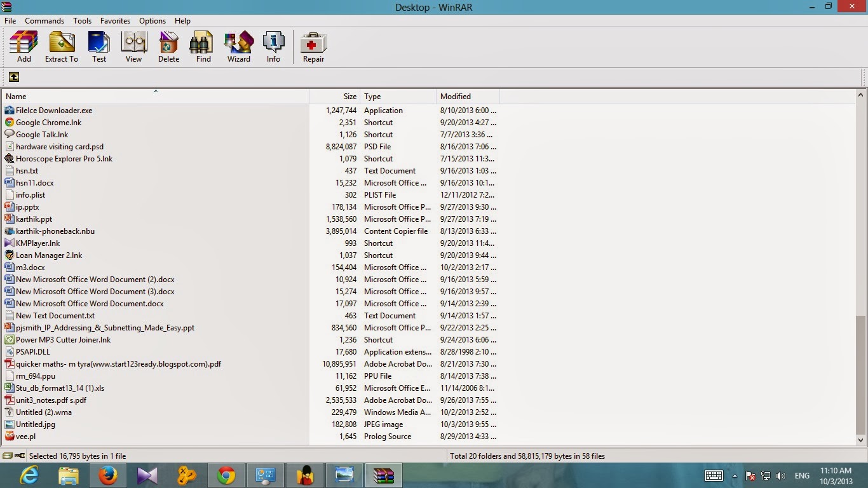This screenshot has height=488, width=868.
Task: Open Internet Explorer from taskbar
Action: pos(29,475)
